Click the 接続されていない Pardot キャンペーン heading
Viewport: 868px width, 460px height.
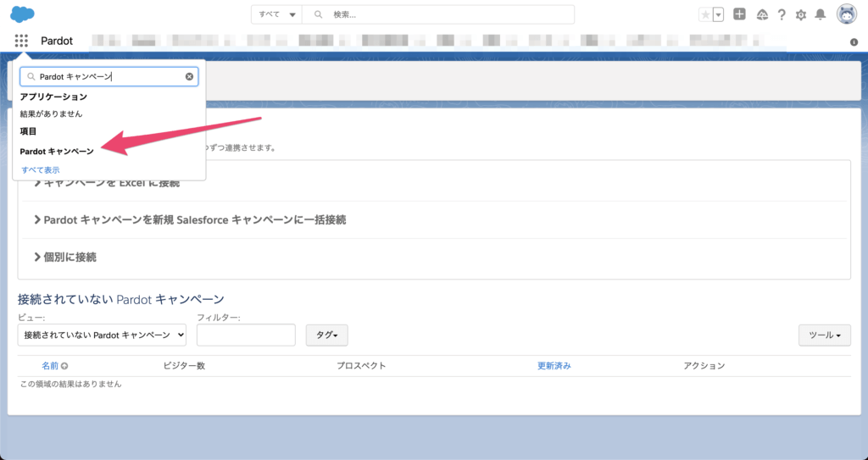[x=121, y=300]
